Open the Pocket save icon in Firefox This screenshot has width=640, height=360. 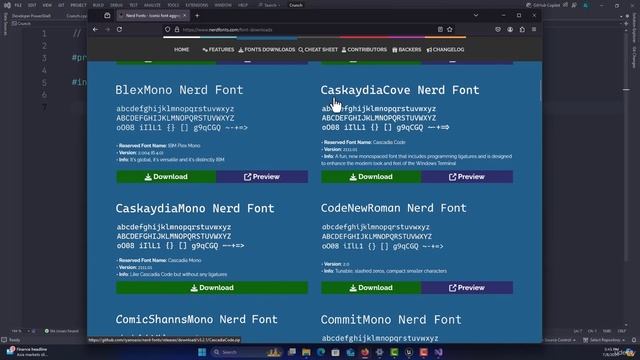(498, 29)
